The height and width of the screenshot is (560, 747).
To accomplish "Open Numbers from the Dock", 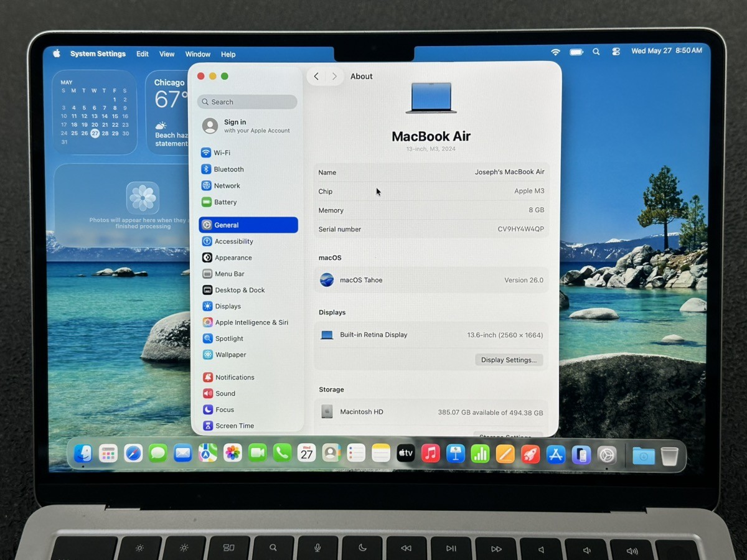I will pyautogui.click(x=481, y=454).
